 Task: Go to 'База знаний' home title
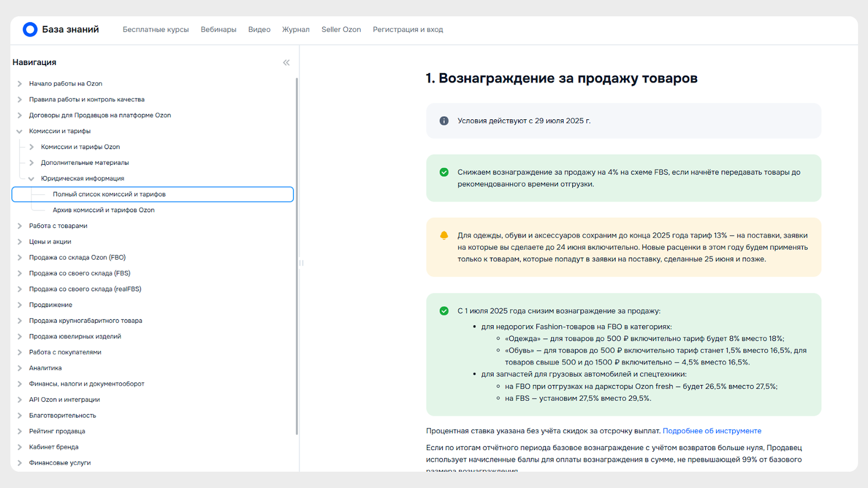tap(71, 29)
